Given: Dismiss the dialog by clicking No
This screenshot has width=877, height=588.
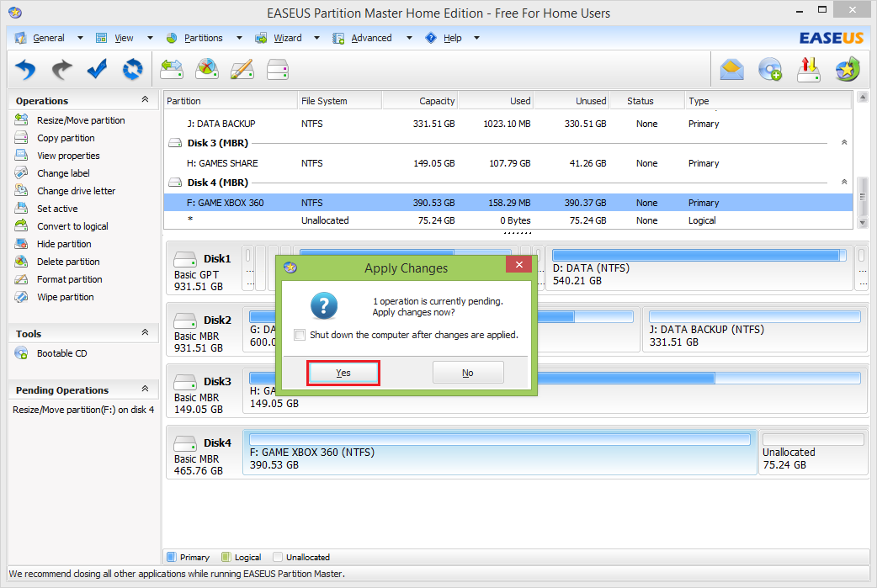Looking at the screenshot, I should point(468,372).
